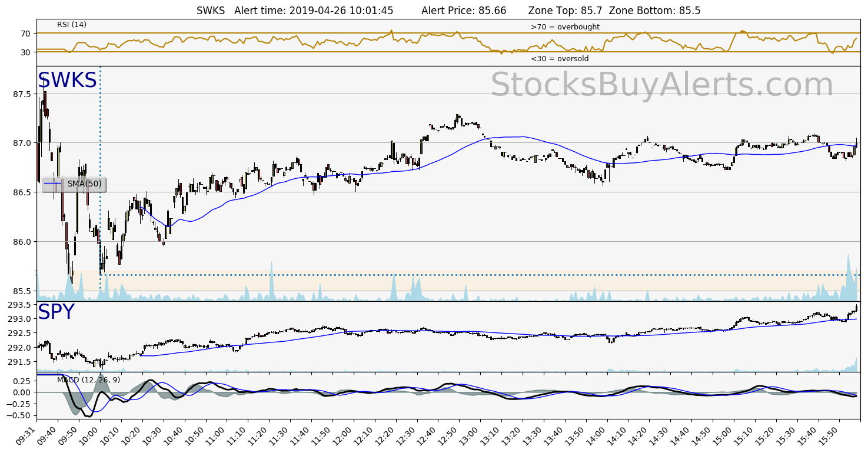This screenshot has height=453, width=868.
Task: Click the RSI (14) label
Action: (x=72, y=25)
